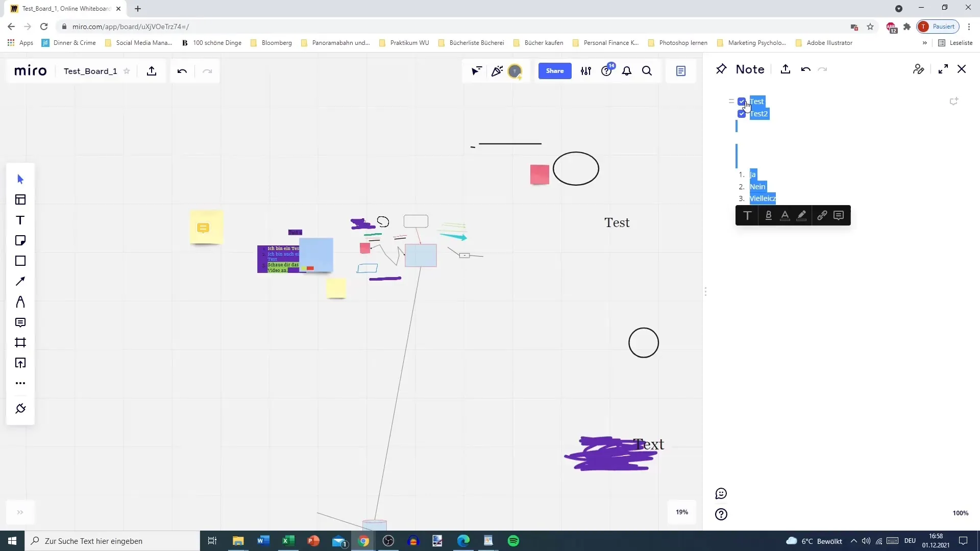Select the Connection line arrow tool
Screen dimensions: 980x551
(20, 281)
